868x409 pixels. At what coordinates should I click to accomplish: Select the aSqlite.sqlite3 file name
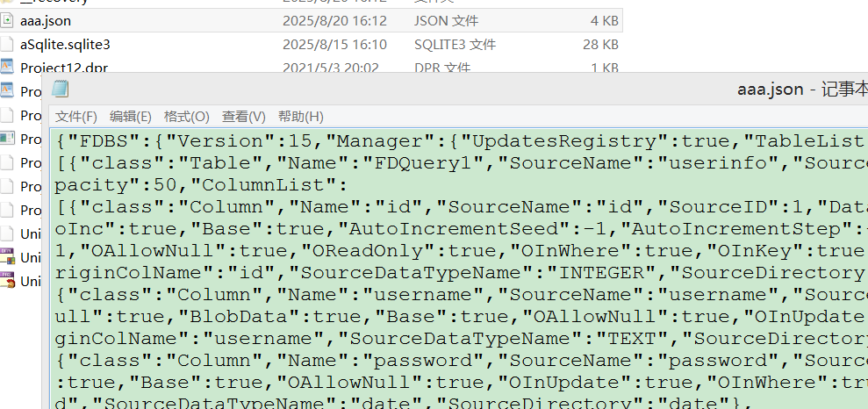coord(65,44)
